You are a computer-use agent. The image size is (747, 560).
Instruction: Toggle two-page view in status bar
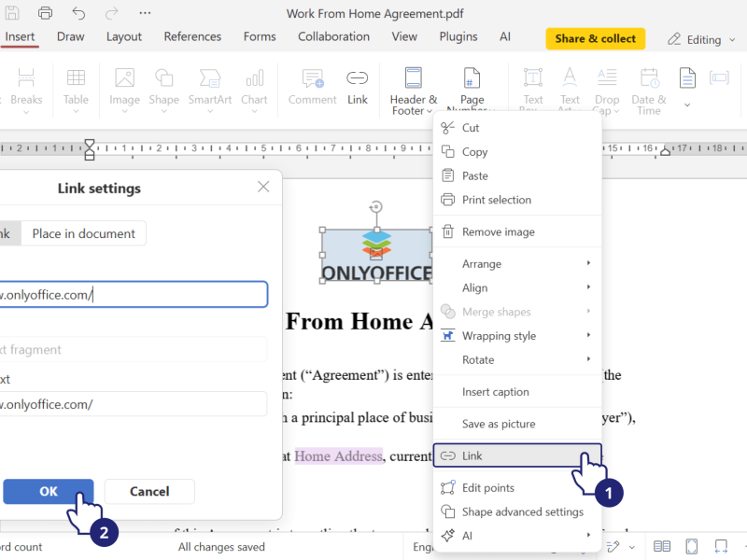tap(662, 546)
